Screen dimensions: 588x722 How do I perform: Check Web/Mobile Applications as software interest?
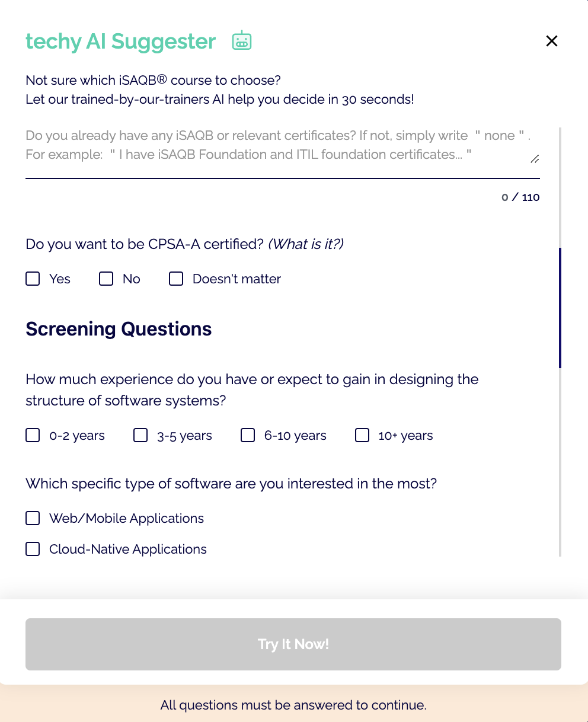point(33,517)
